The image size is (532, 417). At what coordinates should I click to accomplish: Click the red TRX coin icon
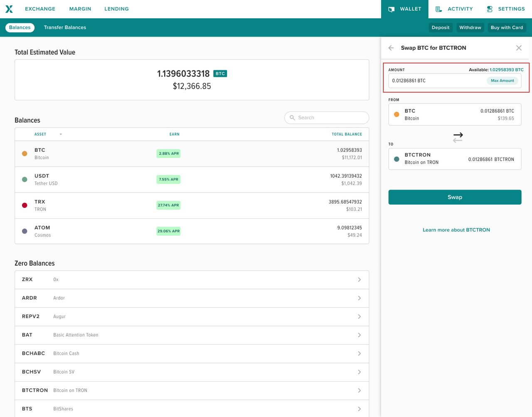click(x=25, y=205)
